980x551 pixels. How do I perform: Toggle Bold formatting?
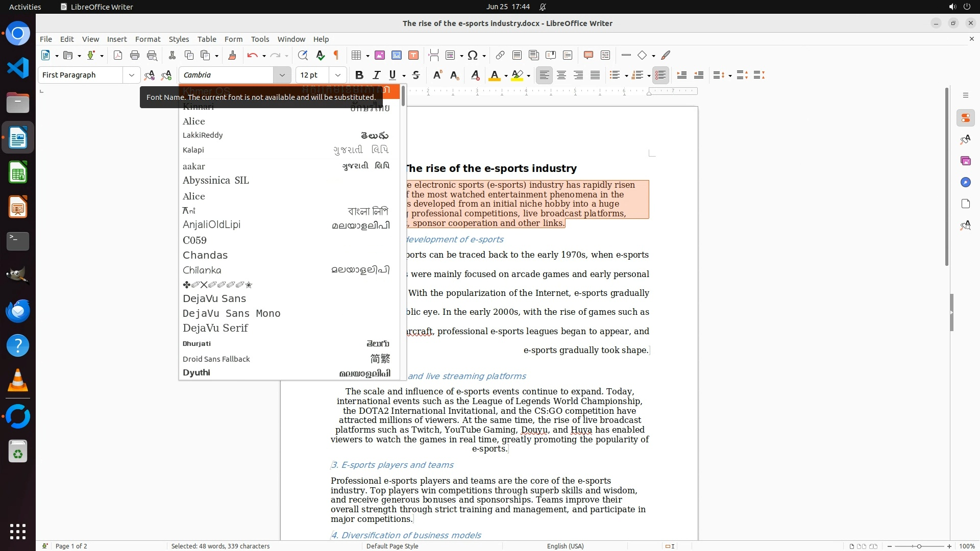tap(359, 75)
